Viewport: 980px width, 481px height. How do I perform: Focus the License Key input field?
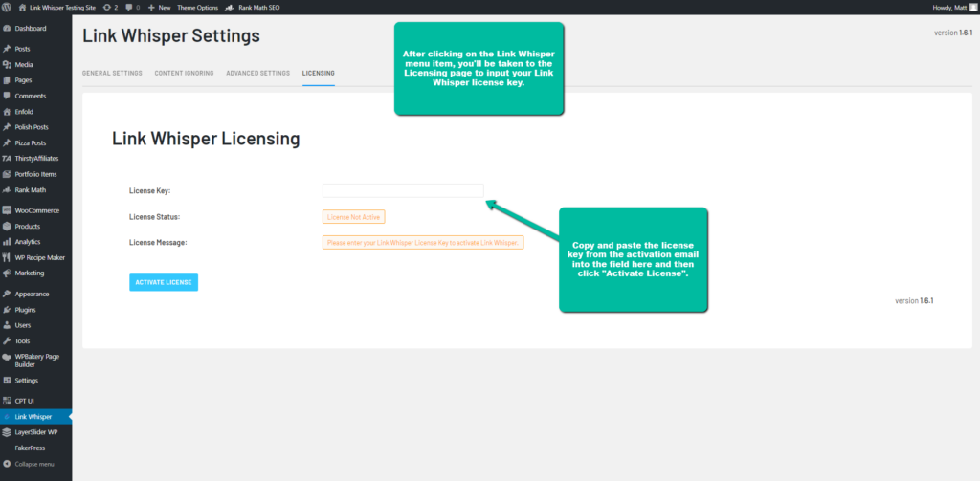[403, 190]
